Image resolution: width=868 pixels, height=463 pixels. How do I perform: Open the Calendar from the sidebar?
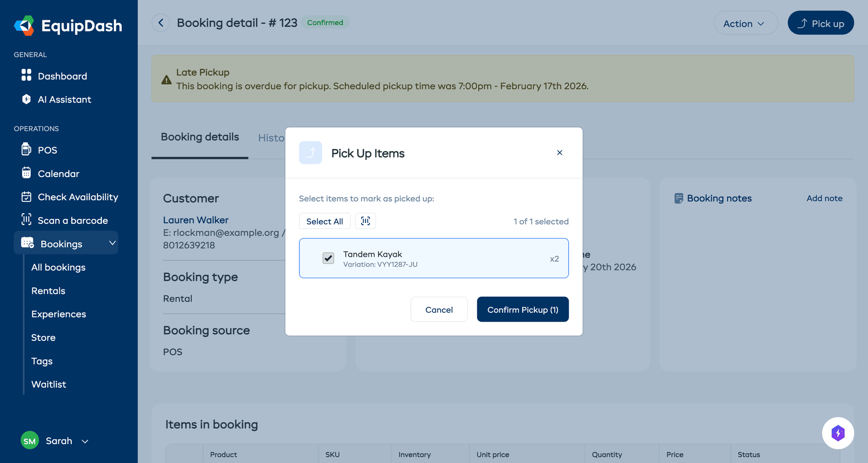click(x=58, y=174)
